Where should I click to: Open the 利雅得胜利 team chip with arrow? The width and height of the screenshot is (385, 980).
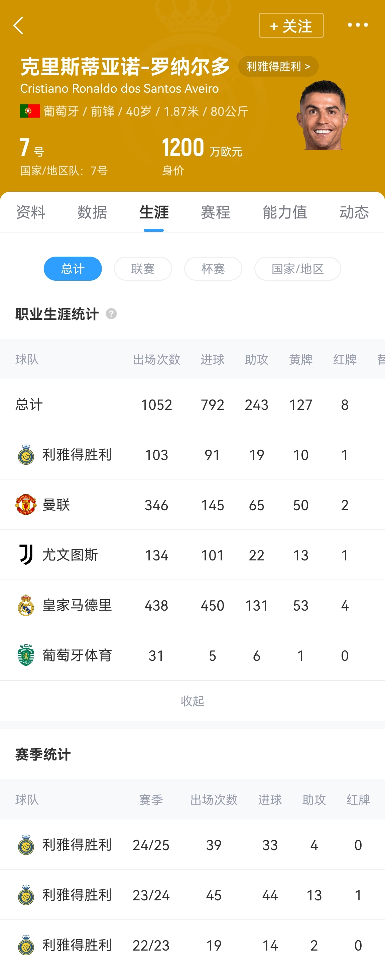278,67
